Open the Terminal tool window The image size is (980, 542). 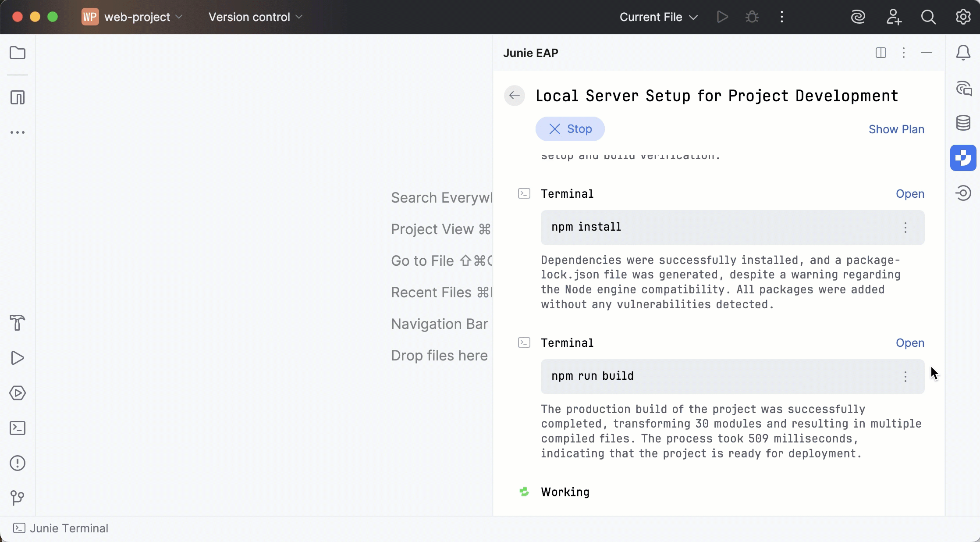point(18,428)
